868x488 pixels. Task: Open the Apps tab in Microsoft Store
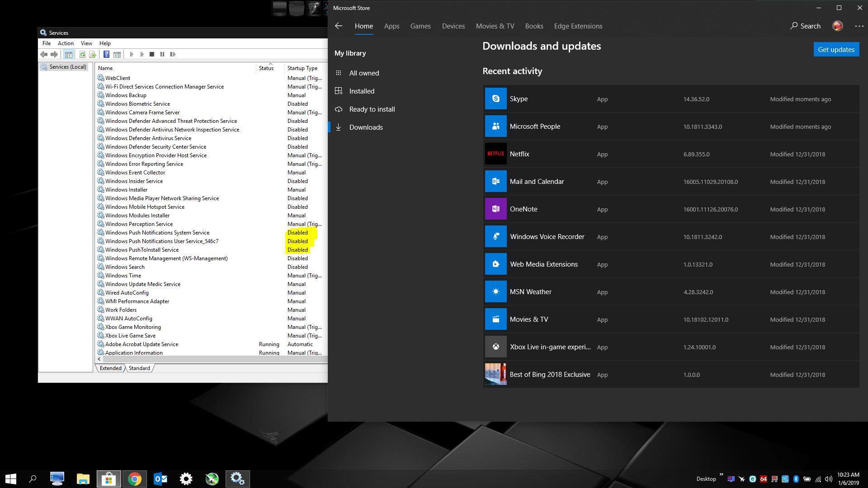(x=392, y=26)
